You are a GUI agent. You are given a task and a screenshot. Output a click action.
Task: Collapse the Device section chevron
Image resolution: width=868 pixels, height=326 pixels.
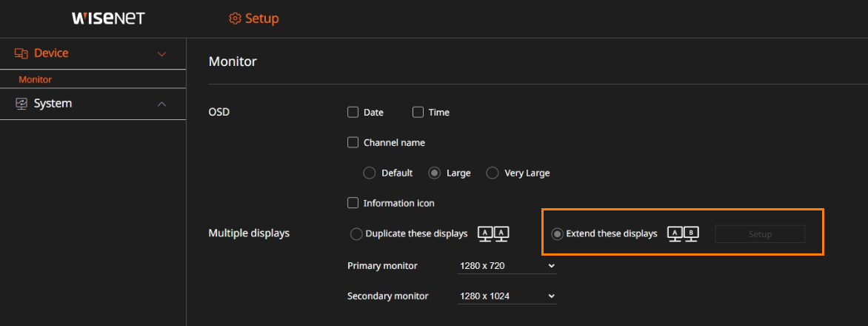[x=162, y=54]
